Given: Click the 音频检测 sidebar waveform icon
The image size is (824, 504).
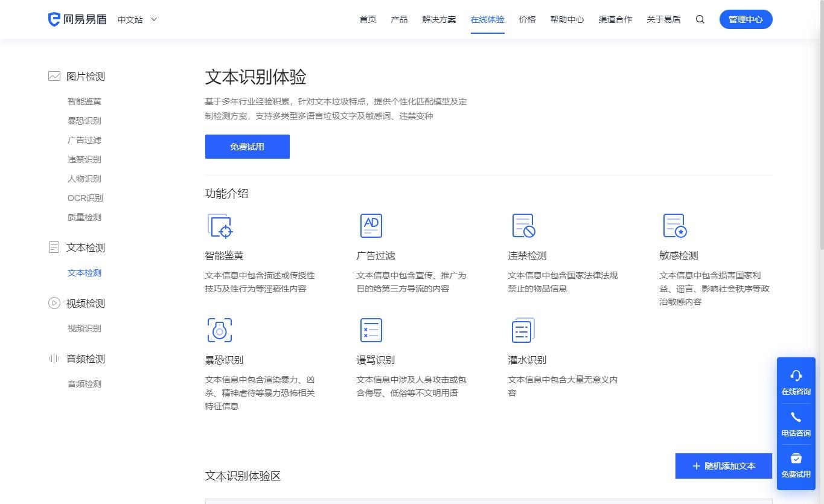Looking at the screenshot, I should coord(54,359).
